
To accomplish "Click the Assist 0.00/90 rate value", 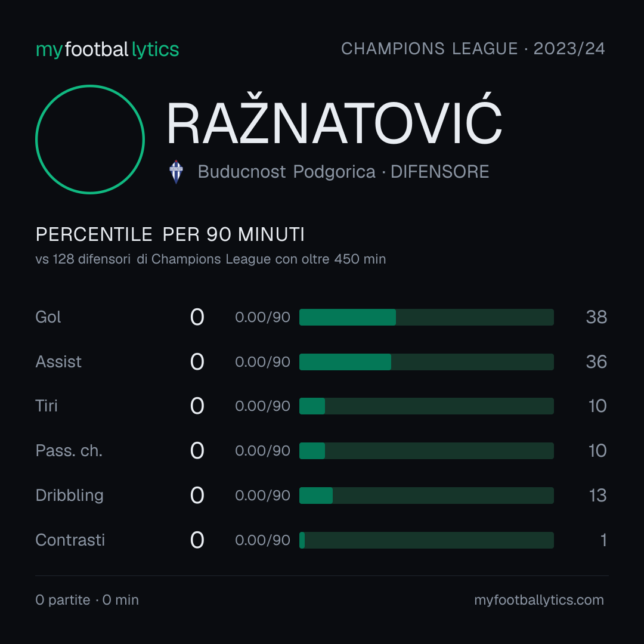I will 262,362.
